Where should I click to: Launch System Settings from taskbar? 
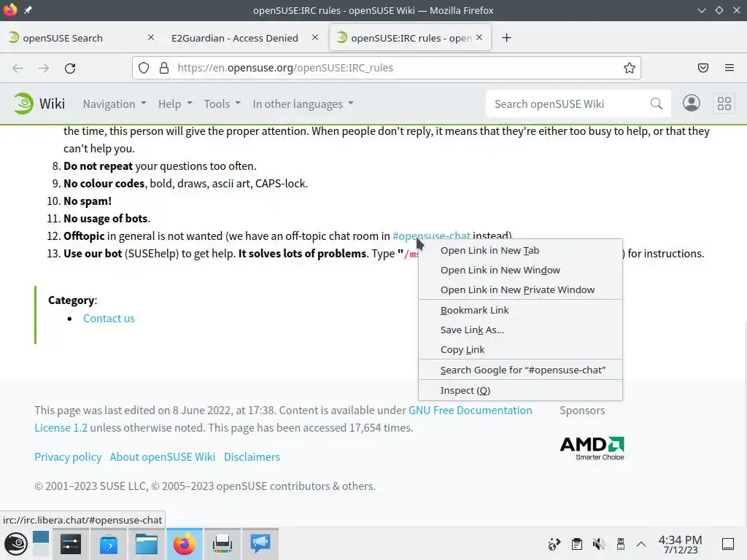[71, 544]
